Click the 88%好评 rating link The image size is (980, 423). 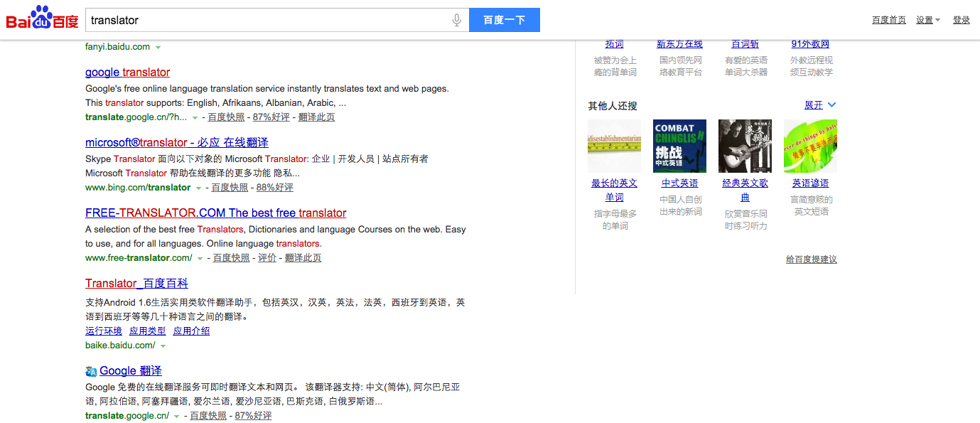tap(275, 187)
